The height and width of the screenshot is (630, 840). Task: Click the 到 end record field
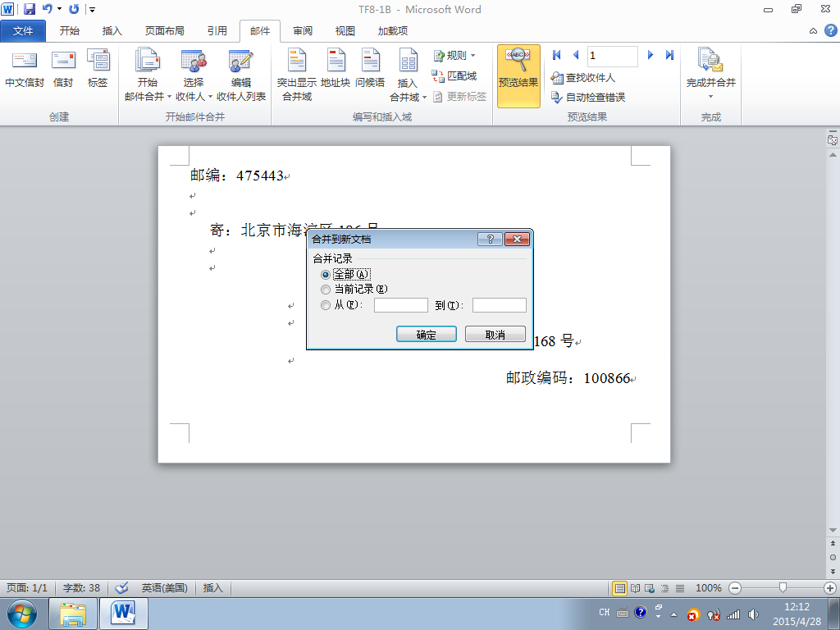point(500,305)
